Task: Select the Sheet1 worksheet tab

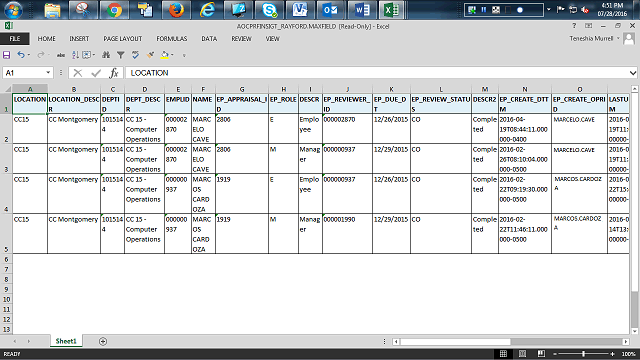Action: 66,341
